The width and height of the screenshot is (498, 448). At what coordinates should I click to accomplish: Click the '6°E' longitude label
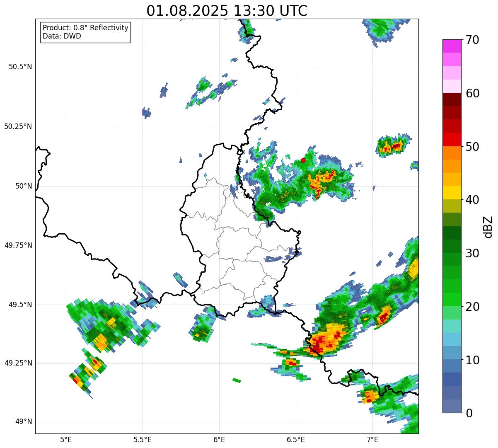click(219, 440)
